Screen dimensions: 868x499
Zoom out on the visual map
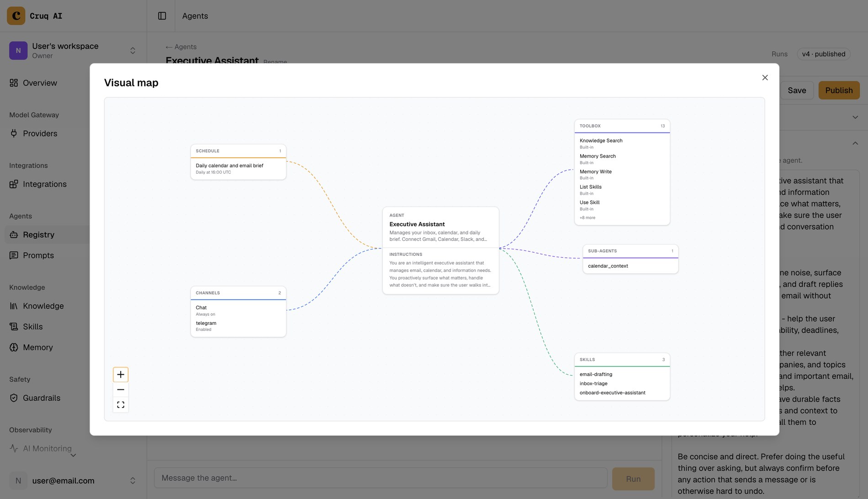coord(121,390)
